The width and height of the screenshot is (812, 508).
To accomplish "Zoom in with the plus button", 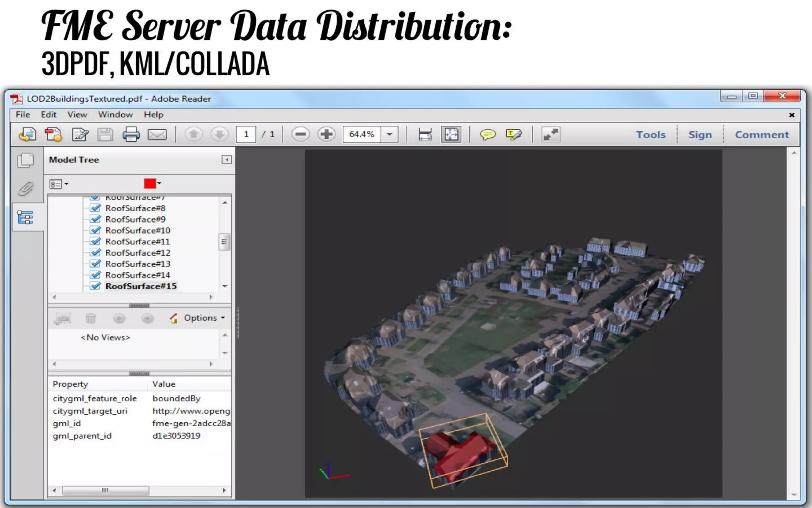I will pyautogui.click(x=326, y=135).
